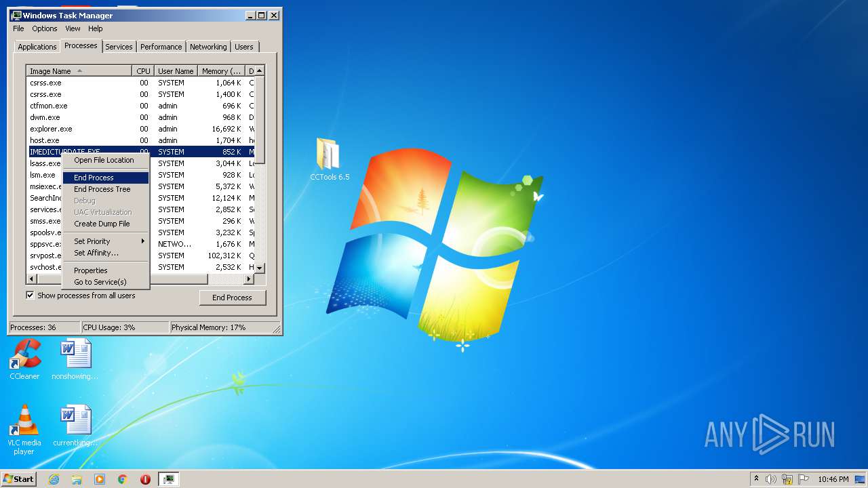Click the 12,124 K memory value

click(226, 198)
